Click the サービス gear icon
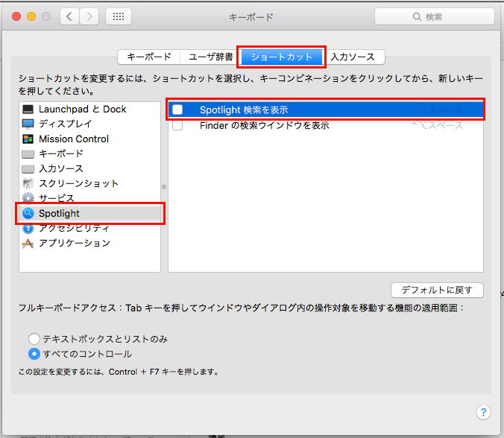 pyautogui.click(x=28, y=198)
